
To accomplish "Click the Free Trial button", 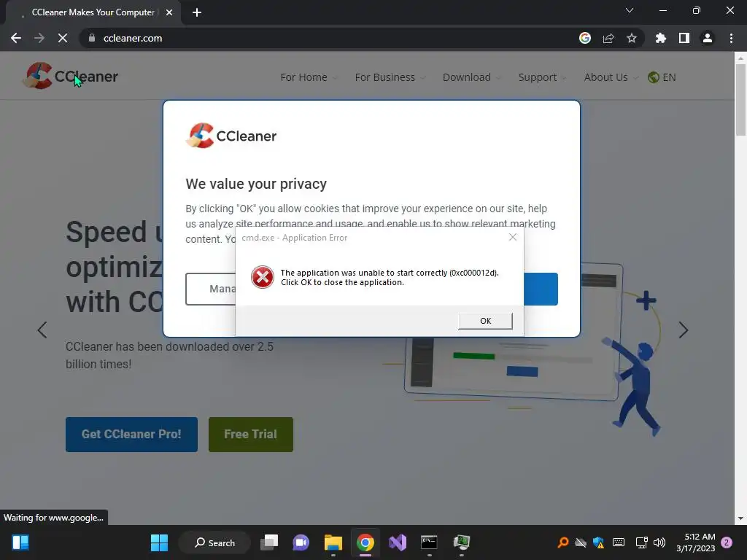I will [251, 435].
